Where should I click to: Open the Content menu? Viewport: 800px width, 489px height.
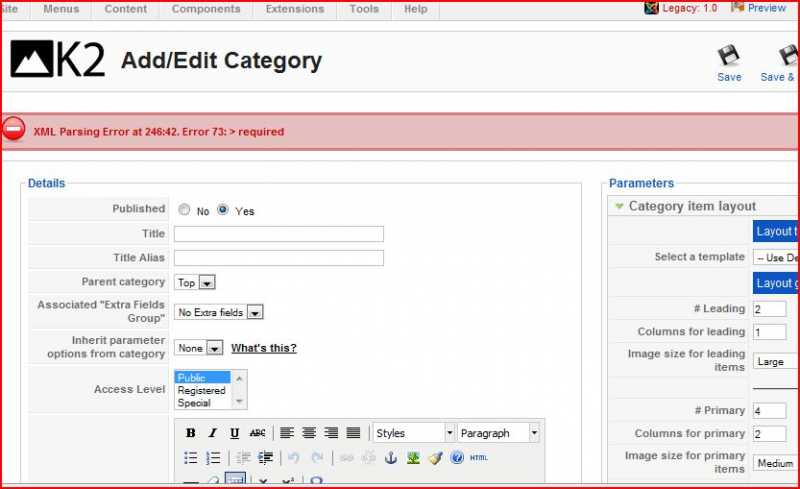pos(126,9)
